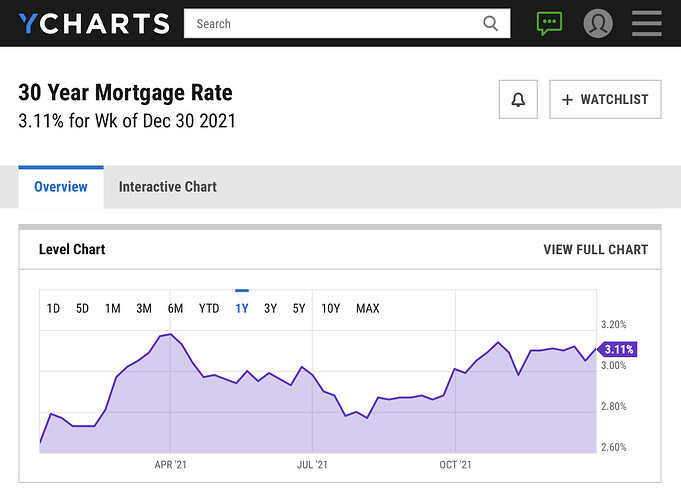This screenshot has height=500, width=681.
Task: Click the search magnifier icon
Action: (x=490, y=23)
